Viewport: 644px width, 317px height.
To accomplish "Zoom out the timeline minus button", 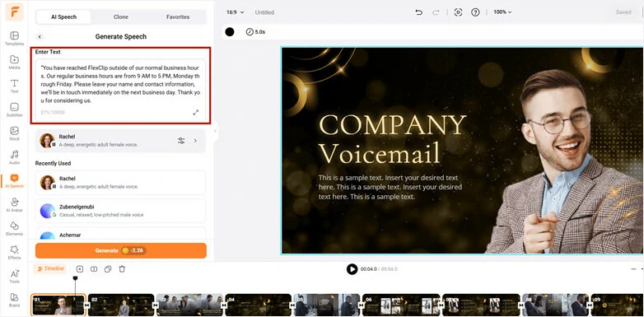I will click(634, 269).
